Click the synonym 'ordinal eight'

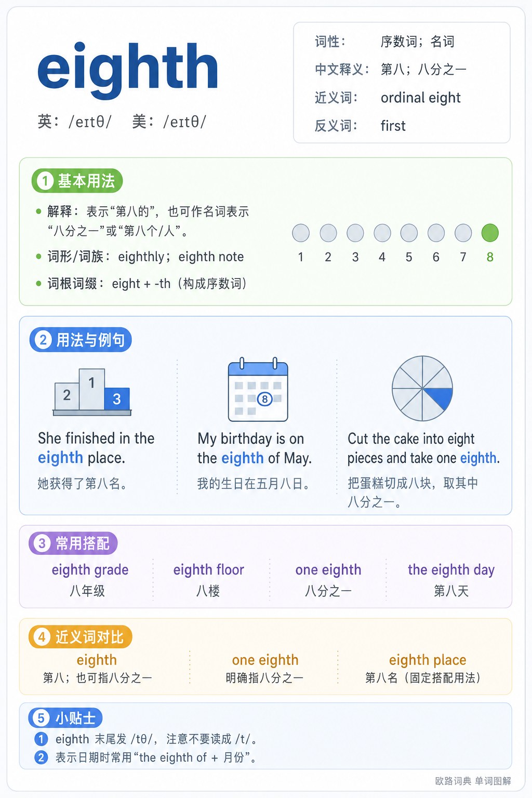(x=420, y=98)
